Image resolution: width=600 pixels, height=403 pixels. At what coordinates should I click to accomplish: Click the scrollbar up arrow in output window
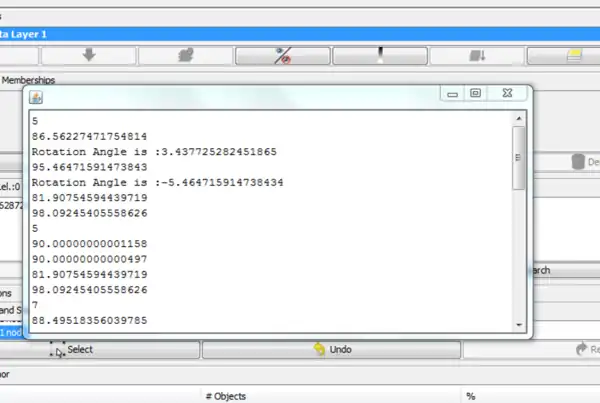tap(518, 118)
